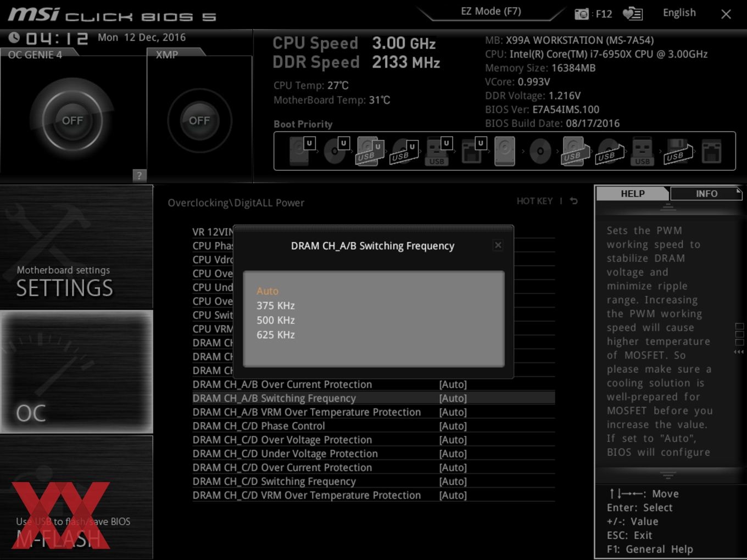Viewport: 747px width, 560px height.
Task: Click the Overclocking\DigitALL Power breadcrumb
Action: [x=236, y=203]
